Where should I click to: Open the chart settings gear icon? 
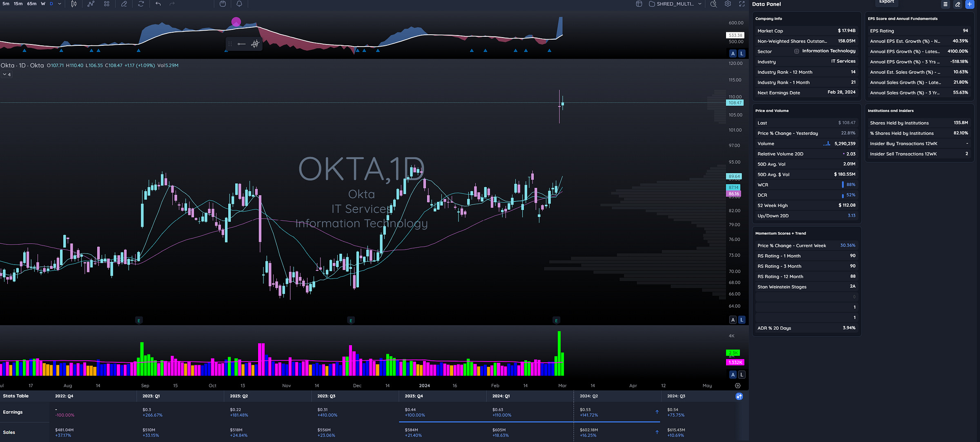[728, 4]
